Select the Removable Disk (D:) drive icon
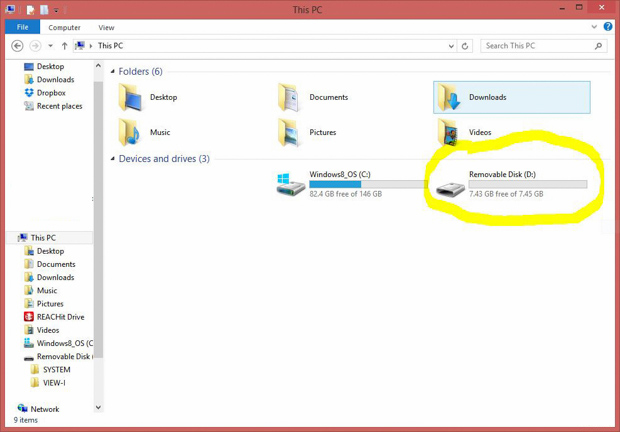Screen dimensions: 620x432 pos(450,189)
